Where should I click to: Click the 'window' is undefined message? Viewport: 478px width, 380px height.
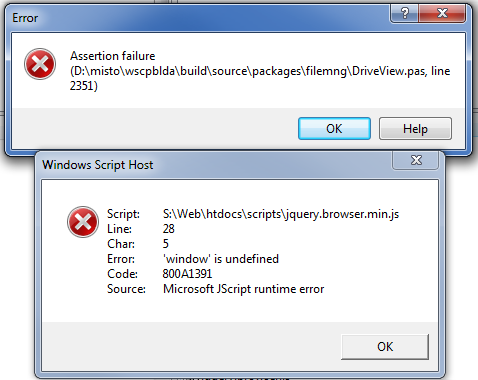coord(221,259)
